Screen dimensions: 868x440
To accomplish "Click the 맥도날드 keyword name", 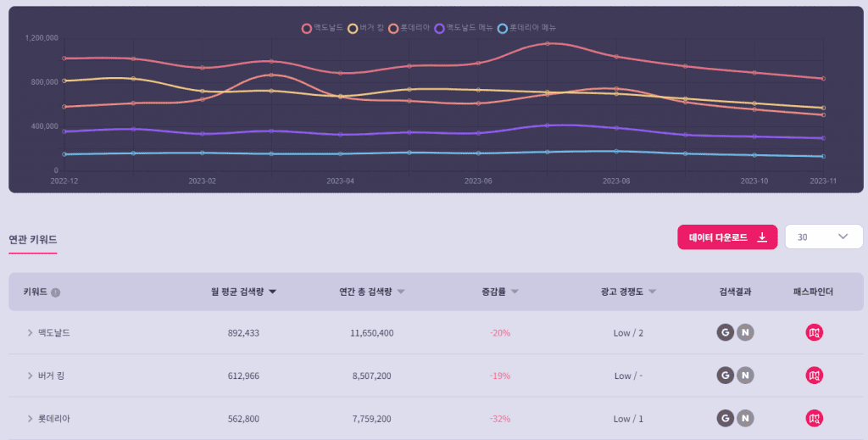I will tap(53, 332).
